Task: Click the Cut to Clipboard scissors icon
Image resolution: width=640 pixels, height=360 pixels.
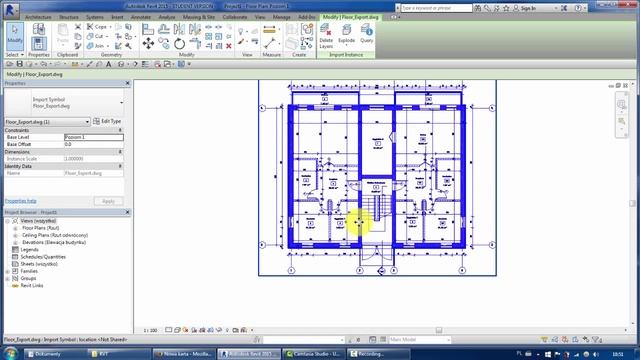Action: point(78,27)
